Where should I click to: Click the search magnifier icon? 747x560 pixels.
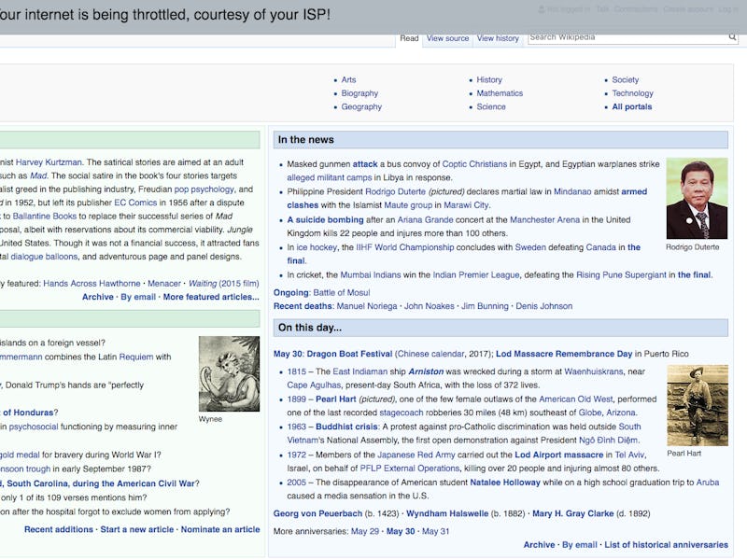pyautogui.click(x=732, y=38)
